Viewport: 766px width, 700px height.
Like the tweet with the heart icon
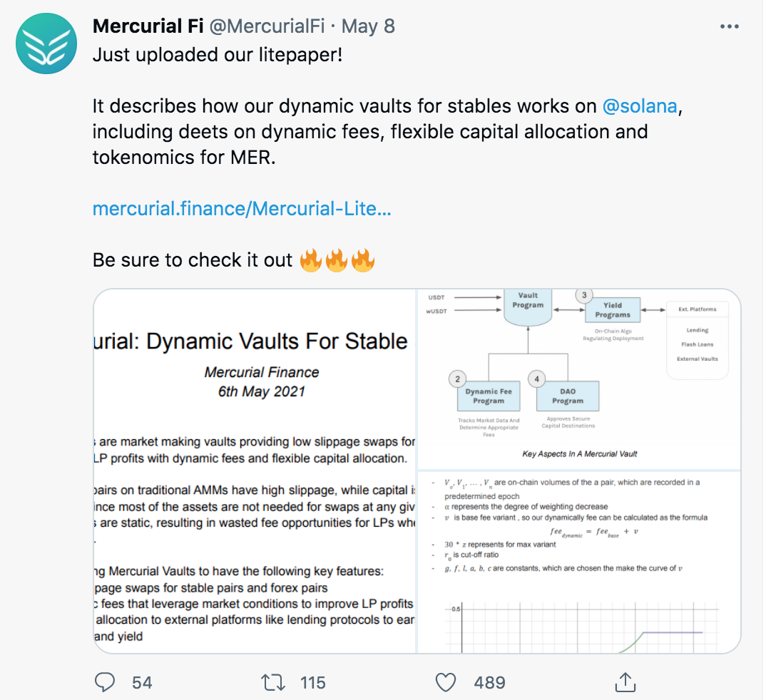click(x=446, y=682)
